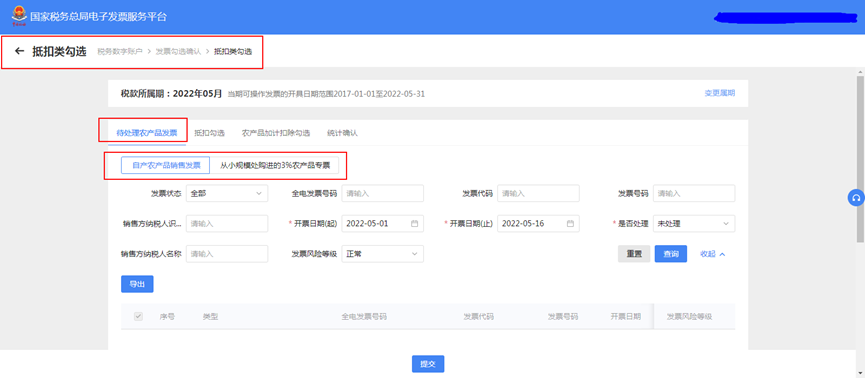
Task: Click the 序号 column header
Action: coord(167,317)
